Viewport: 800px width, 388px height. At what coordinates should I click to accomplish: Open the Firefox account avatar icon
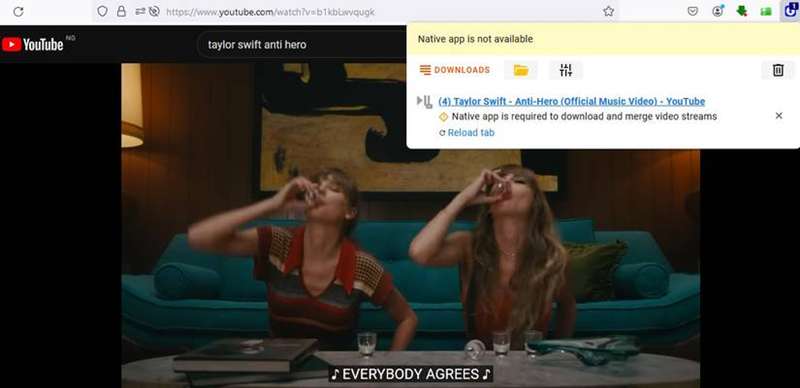(x=718, y=11)
